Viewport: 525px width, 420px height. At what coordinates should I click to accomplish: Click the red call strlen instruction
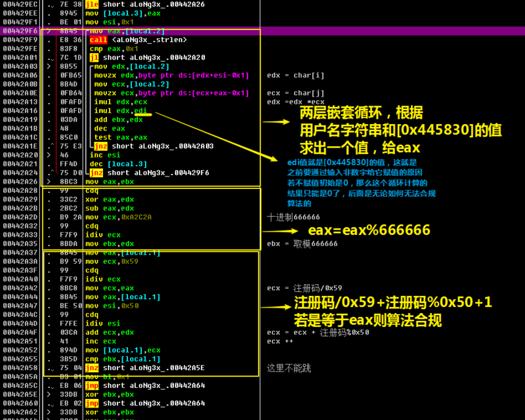pyautogui.click(x=138, y=40)
